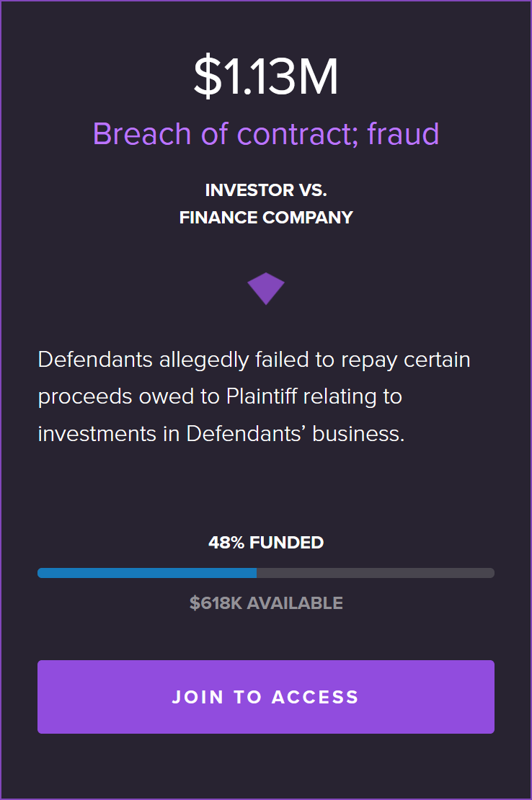Click the rounded left end of funding bar
The image size is (532, 800).
coord(42,573)
